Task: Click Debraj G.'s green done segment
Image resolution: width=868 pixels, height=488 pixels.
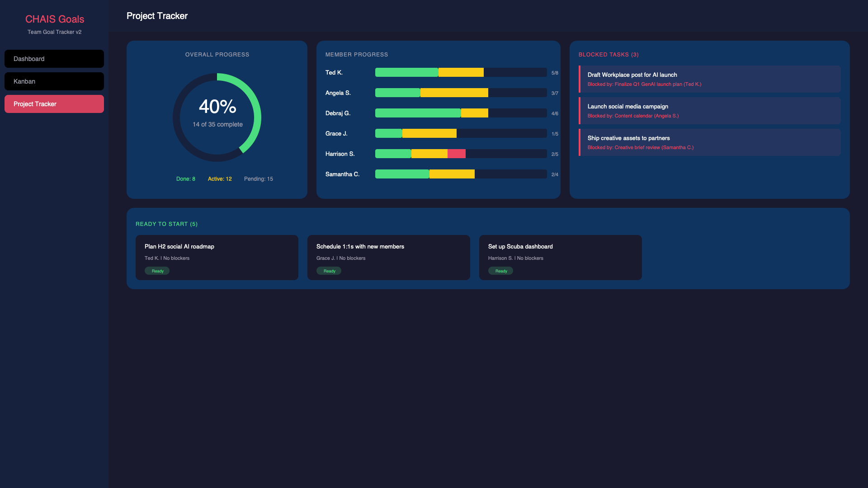Action: (418, 113)
